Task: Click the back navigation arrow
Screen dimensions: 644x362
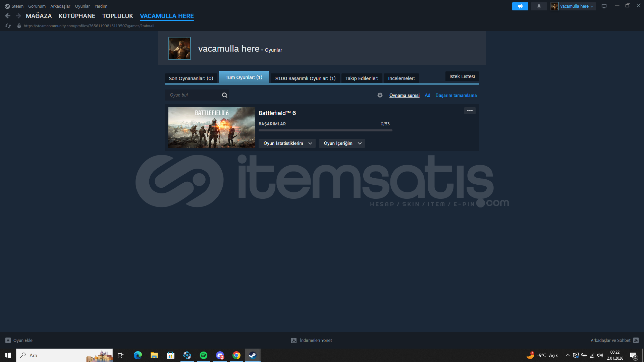Action: tap(8, 16)
